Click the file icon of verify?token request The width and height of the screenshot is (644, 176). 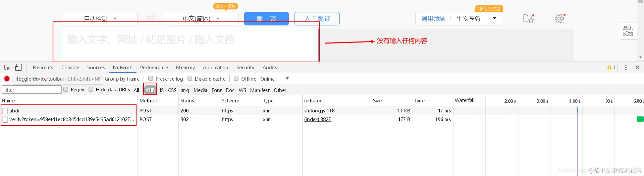[5, 119]
